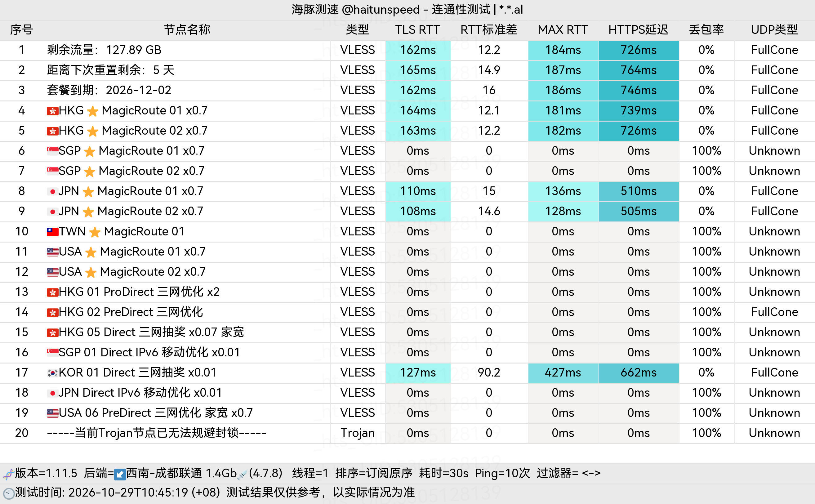Screen dimensions: 815x504
Task: Click the flag beside SGP 01 Direct IPv6
Action: (53, 353)
